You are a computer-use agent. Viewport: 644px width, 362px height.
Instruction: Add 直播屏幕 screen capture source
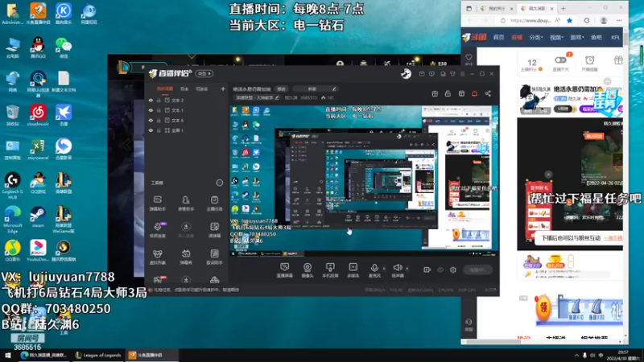284,270
